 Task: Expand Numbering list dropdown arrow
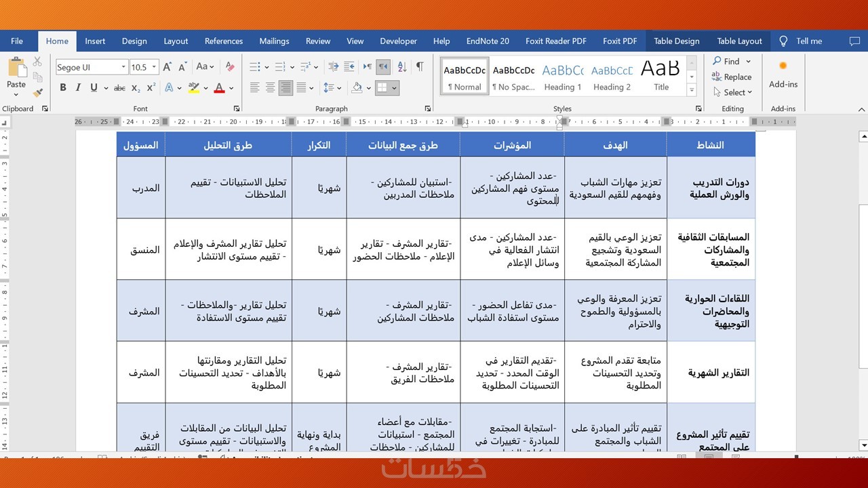coord(292,67)
